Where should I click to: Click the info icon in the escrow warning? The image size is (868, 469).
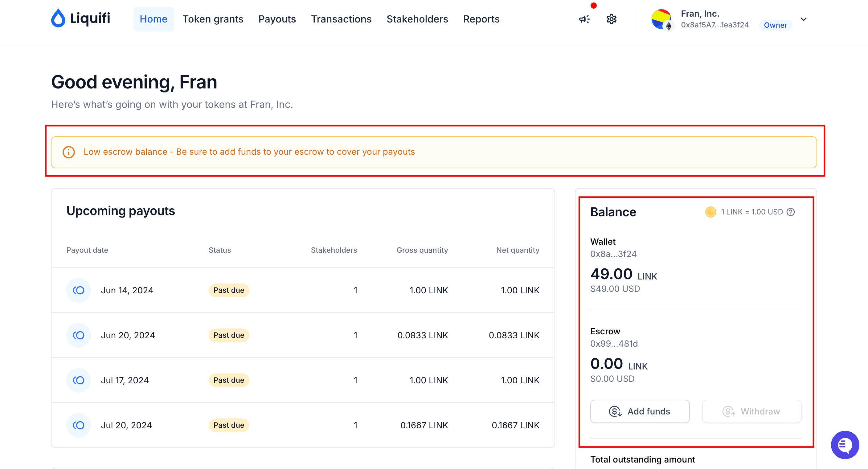tap(69, 152)
